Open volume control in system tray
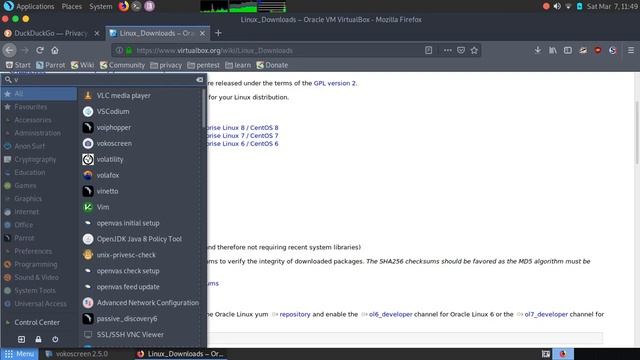The width and height of the screenshot is (640, 360). point(557,6)
